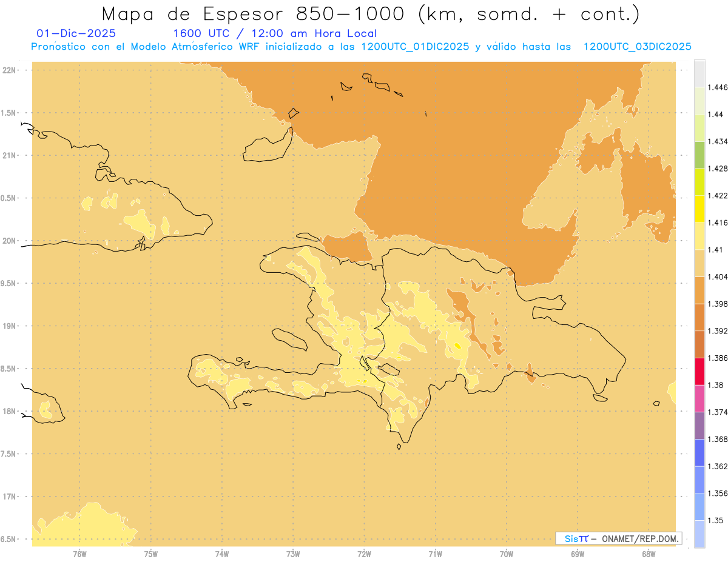The height and width of the screenshot is (562, 728).
Task: Select the '72W' longitude label
Action: [x=364, y=554]
